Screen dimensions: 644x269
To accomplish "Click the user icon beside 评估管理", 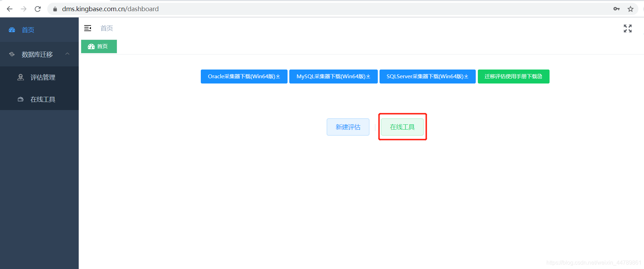I will (21, 77).
